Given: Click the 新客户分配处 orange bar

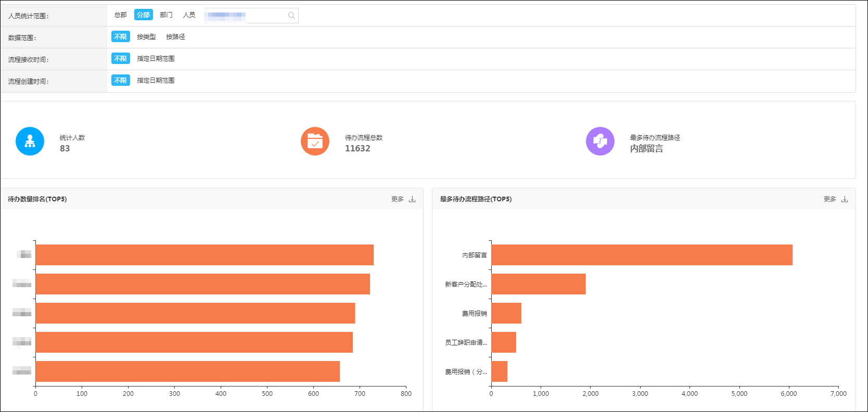Looking at the screenshot, I should pyautogui.click(x=539, y=284).
